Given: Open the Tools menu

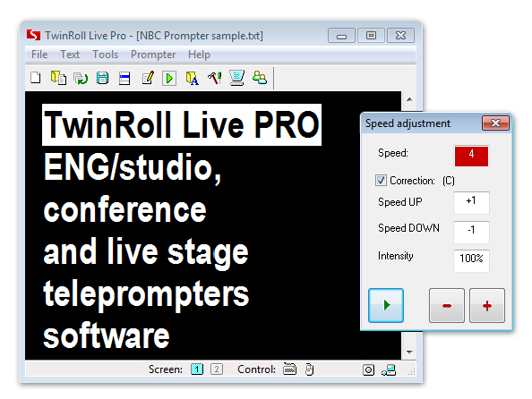Looking at the screenshot, I should (x=105, y=55).
